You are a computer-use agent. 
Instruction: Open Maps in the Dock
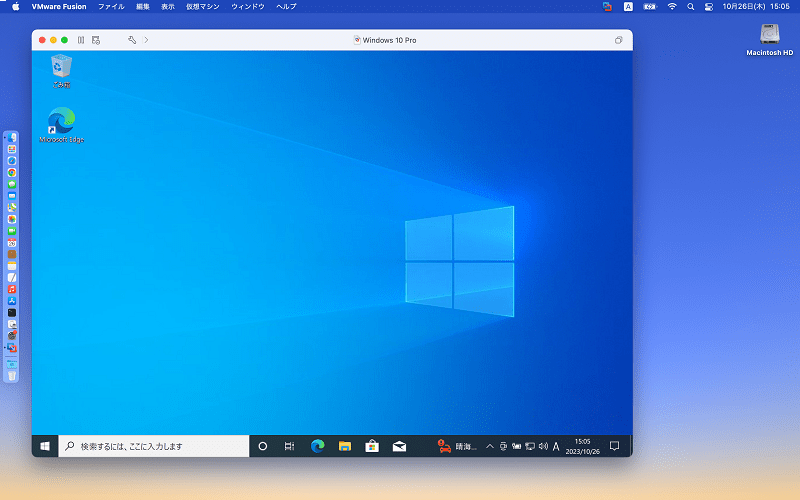(x=12, y=208)
